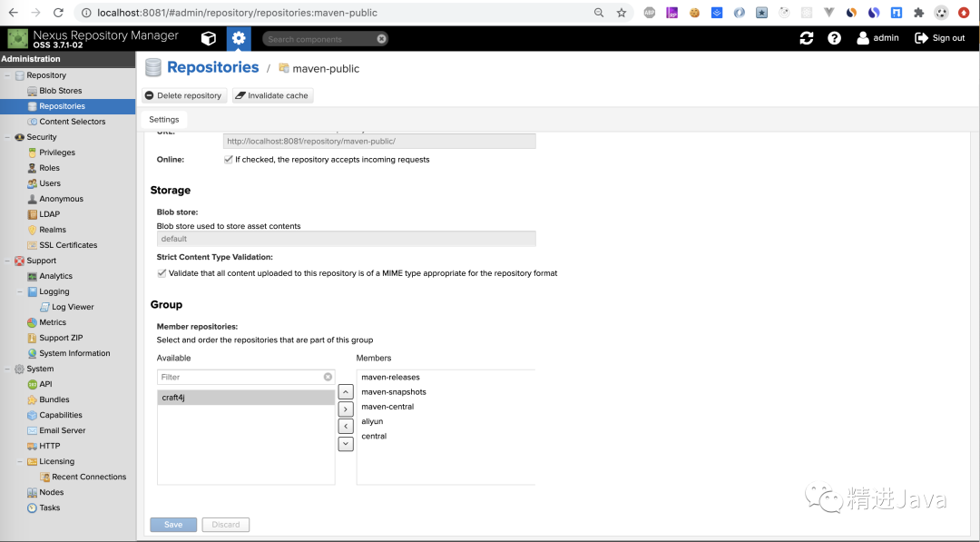Click the Discard button

pos(226,525)
